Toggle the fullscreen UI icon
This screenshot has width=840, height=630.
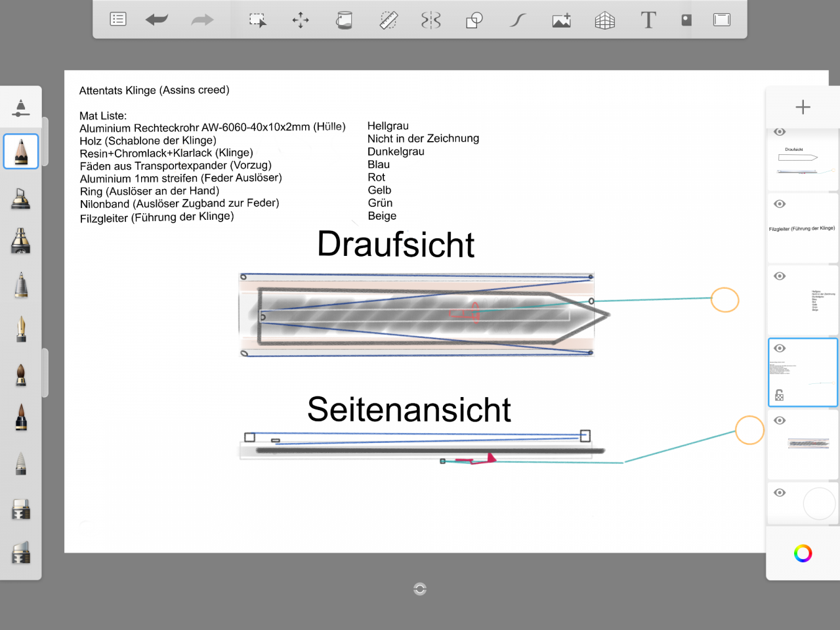(x=722, y=20)
